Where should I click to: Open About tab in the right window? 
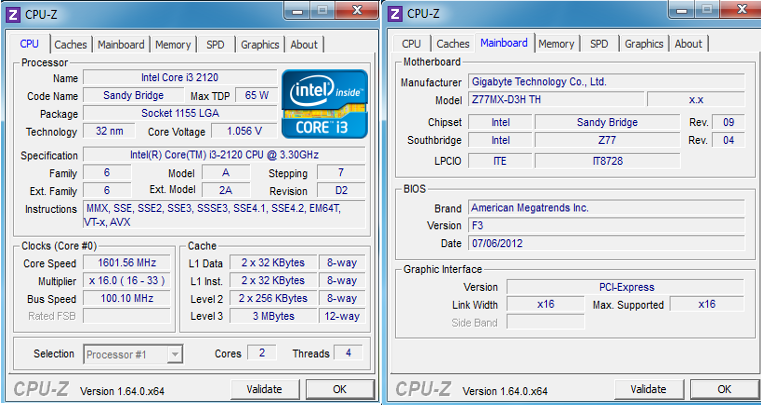(688, 44)
